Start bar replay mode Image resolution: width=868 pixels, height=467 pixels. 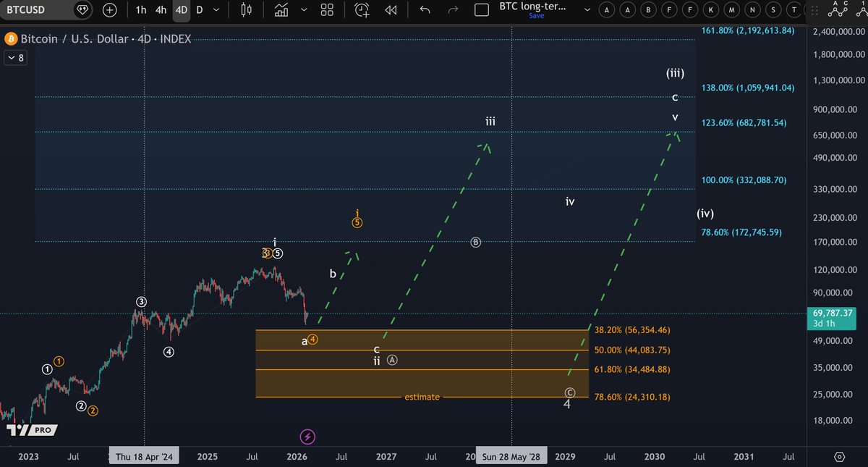click(391, 10)
